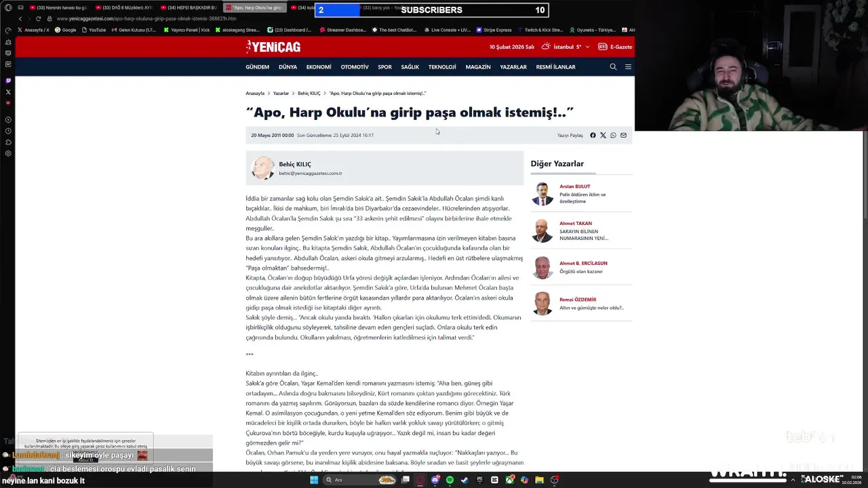Image resolution: width=868 pixels, height=488 pixels.
Task: Open the sidebar player icon
Action: click(8, 120)
